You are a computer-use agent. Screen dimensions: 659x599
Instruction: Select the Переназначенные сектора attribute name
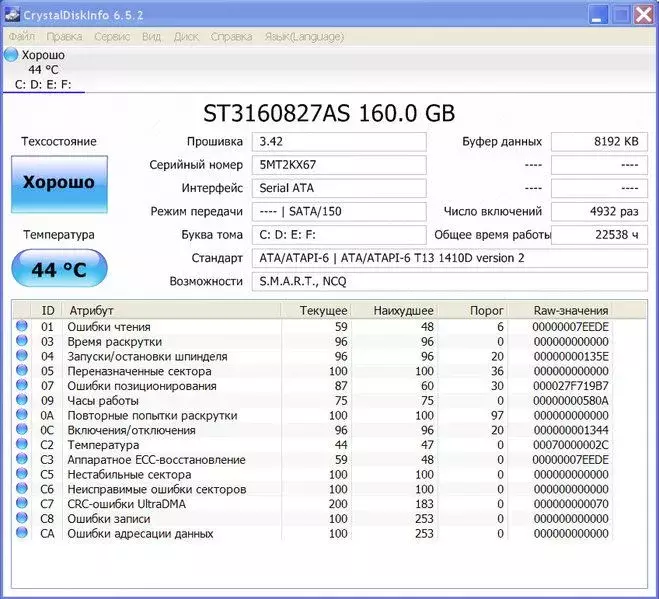[139, 371]
